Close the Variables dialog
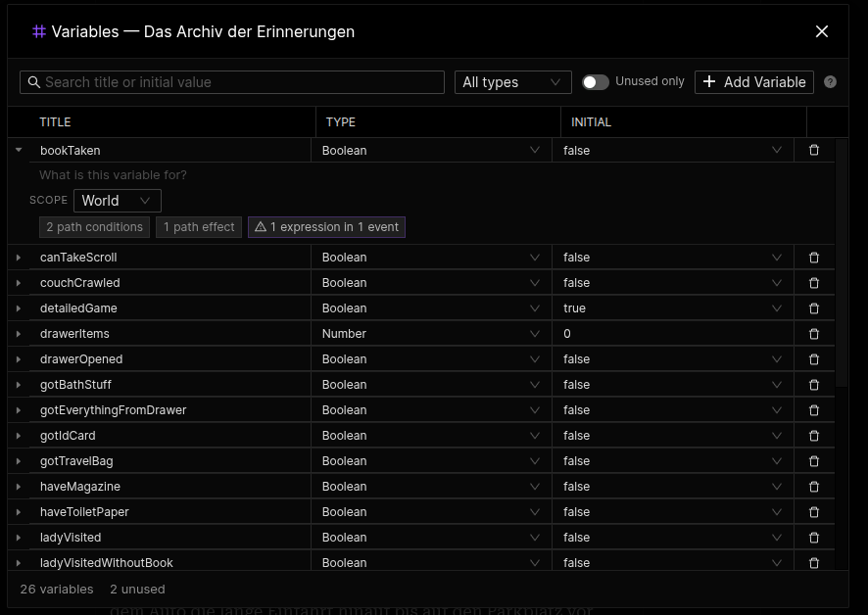The height and width of the screenshot is (615, 868). [x=822, y=31]
